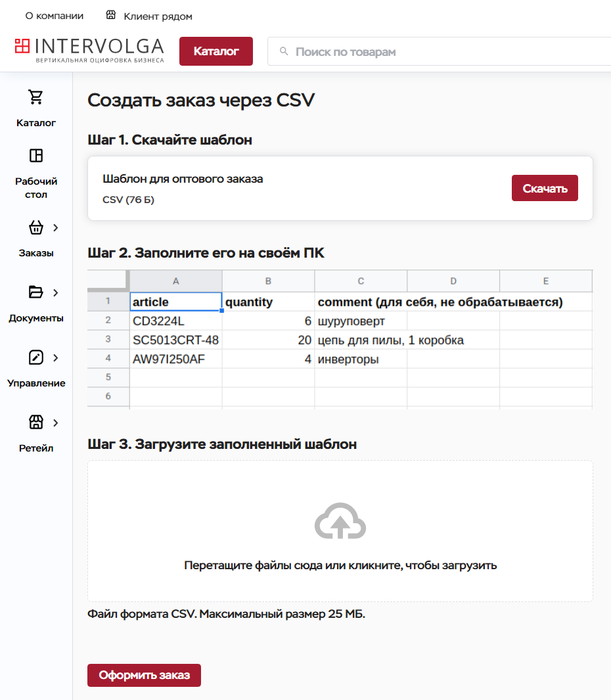This screenshot has height=700, width=611.
Task: Submit with the Оформить заказ button
Action: coord(144,675)
